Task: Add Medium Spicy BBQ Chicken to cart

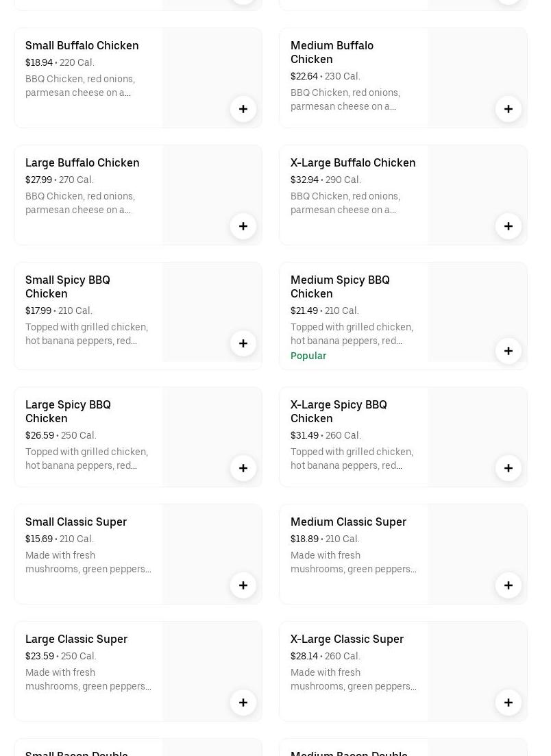Action: pyautogui.click(x=509, y=351)
